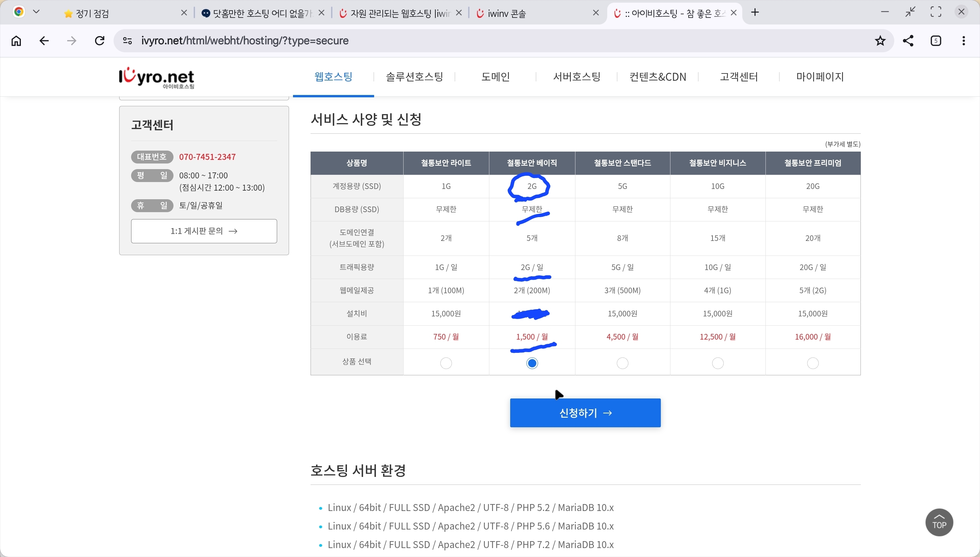This screenshot has height=557, width=980.
Task: Open the browser three-dot menu
Action: pyautogui.click(x=963, y=41)
